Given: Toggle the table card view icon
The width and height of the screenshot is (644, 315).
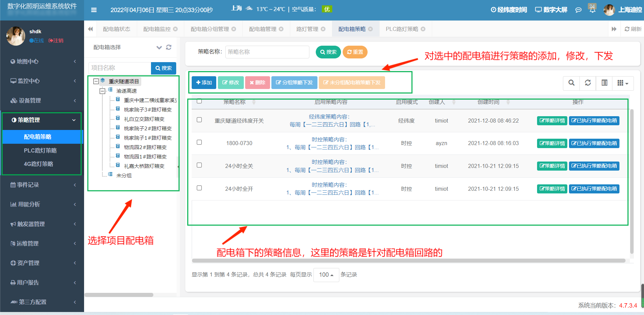Looking at the screenshot, I should click(604, 83).
